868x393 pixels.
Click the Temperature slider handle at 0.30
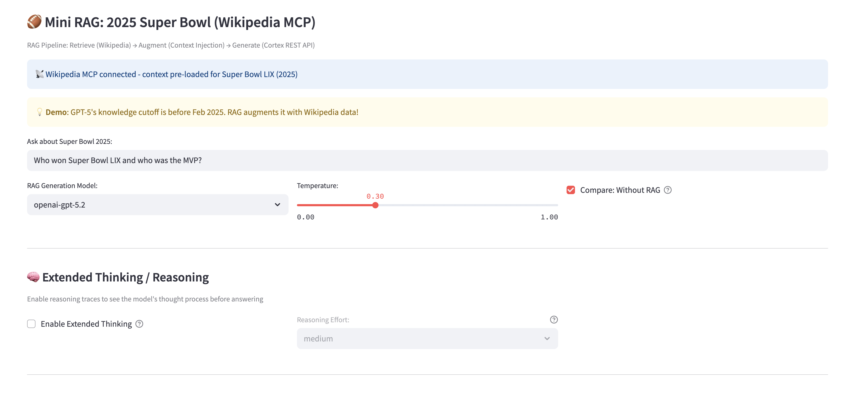coord(375,205)
